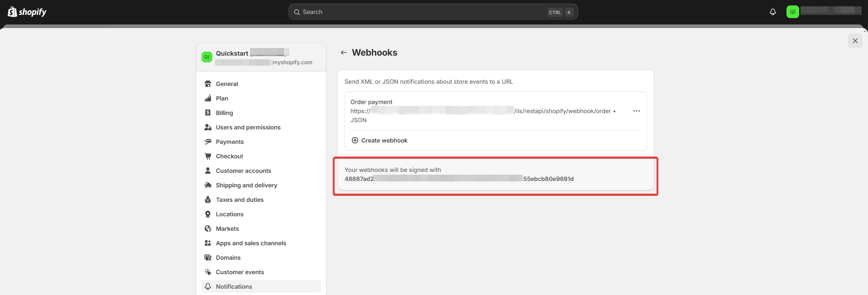Viewport: 868px width, 295px height.
Task: Select the Taxes and duties icon
Action: [x=208, y=200]
